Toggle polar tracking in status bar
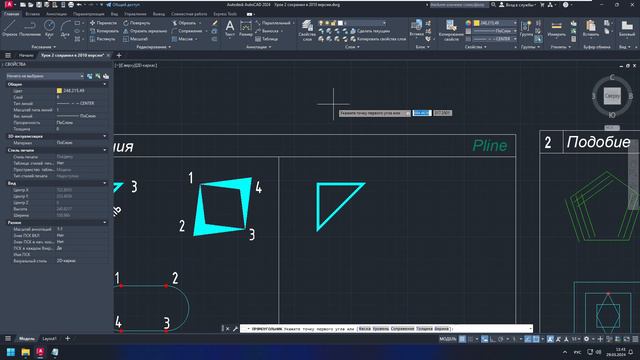Screen dimensions: 640x360 click(501, 339)
